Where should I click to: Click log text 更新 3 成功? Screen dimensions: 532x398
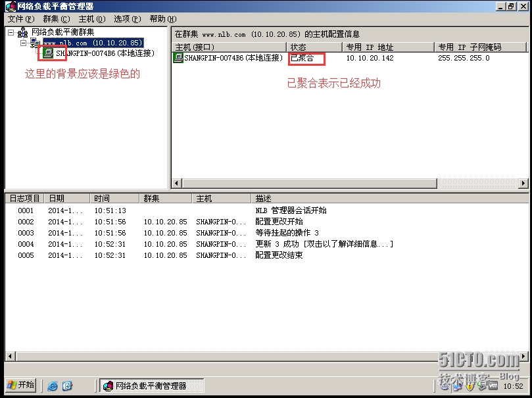click(277, 244)
